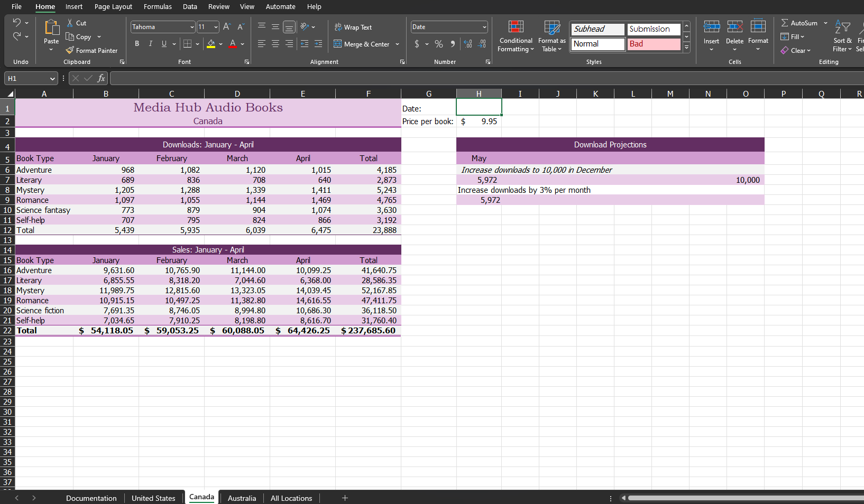Click the Bottom Align icon
Screen dimensions: 864x504
tap(289, 27)
